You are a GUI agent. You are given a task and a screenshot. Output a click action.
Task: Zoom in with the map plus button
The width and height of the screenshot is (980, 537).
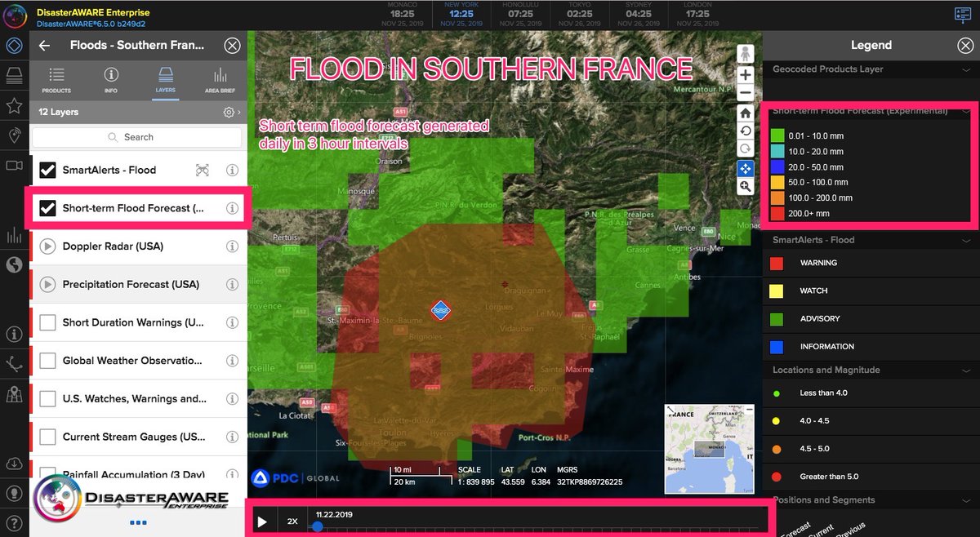click(x=746, y=74)
